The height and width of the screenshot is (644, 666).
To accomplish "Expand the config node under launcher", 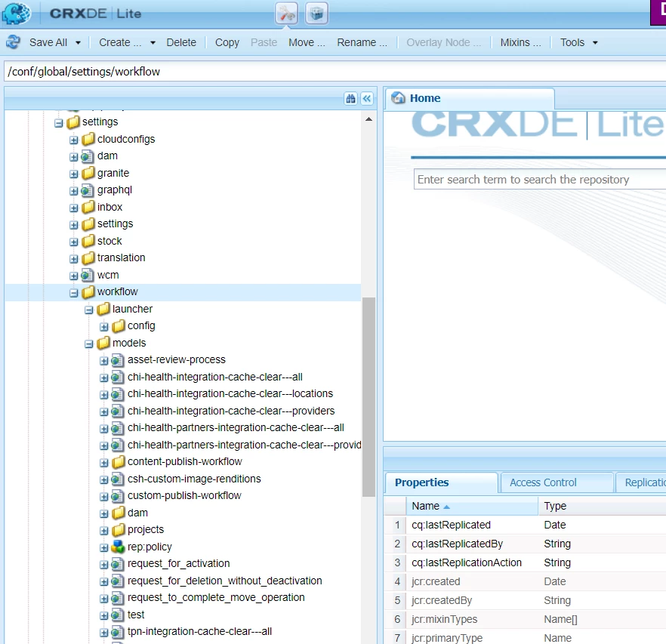I will [104, 327].
